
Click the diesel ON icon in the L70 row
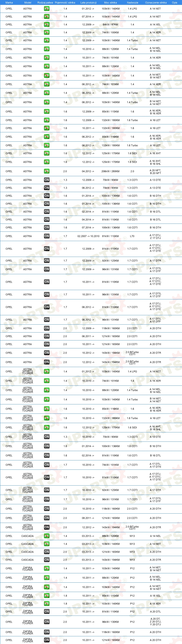[47, 236]
